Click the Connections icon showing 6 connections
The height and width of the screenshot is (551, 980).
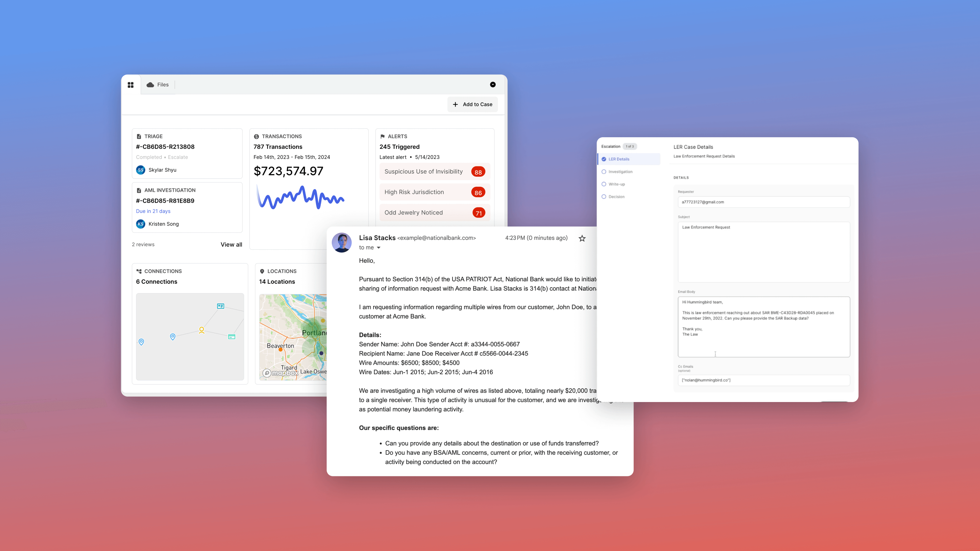pos(139,271)
